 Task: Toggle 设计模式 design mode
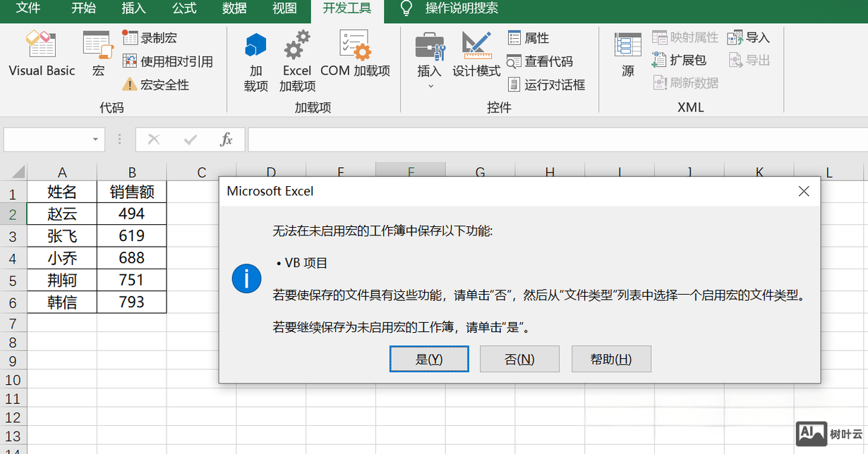click(476, 54)
